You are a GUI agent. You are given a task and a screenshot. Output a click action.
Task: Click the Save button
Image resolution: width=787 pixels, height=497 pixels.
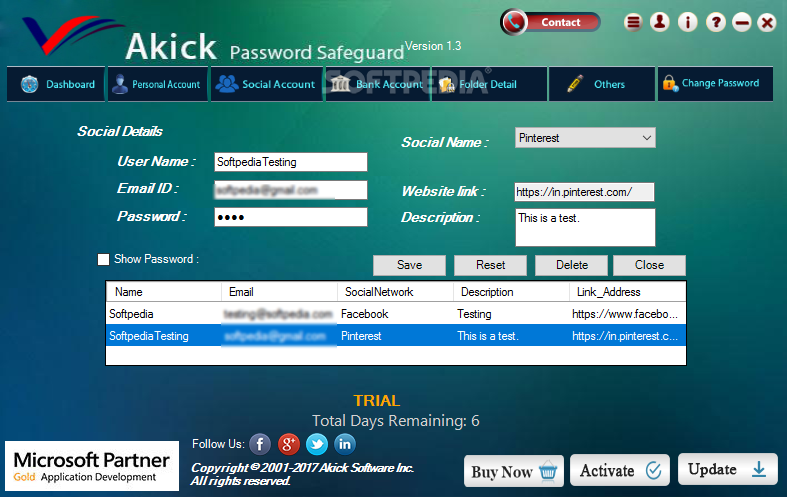pos(409,265)
